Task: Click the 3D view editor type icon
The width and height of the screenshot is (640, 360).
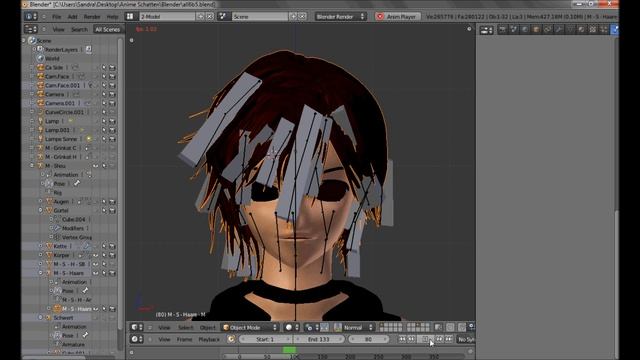Action: pyautogui.click(x=137, y=327)
